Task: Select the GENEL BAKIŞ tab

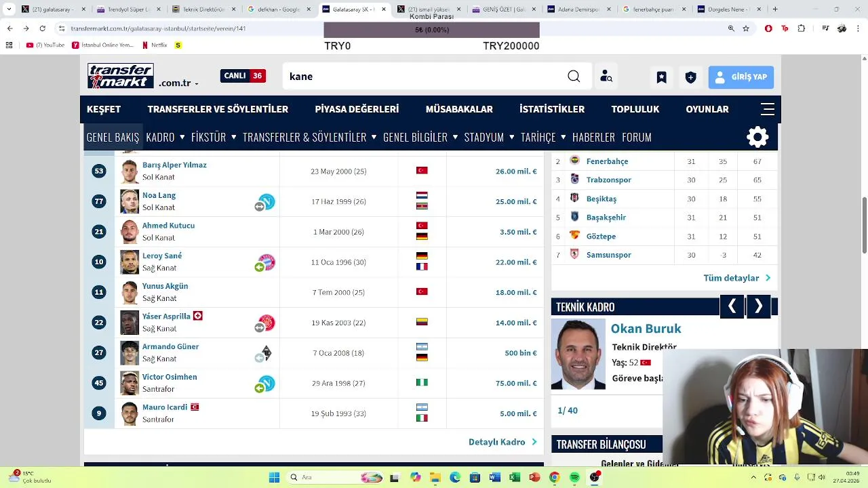Action: tap(113, 137)
